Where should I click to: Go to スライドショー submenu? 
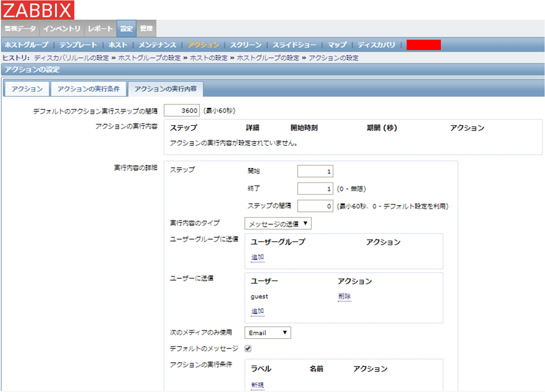(x=295, y=45)
